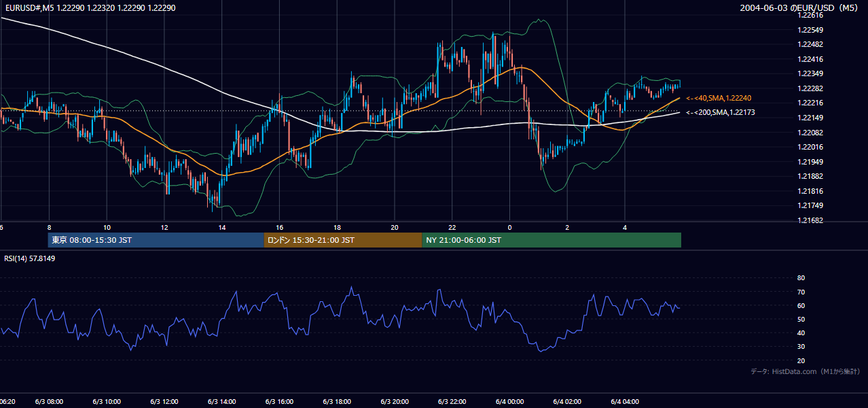The image size is (868, 408).
Task: Click hour marker 16 under price chart
Action: click(x=279, y=227)
